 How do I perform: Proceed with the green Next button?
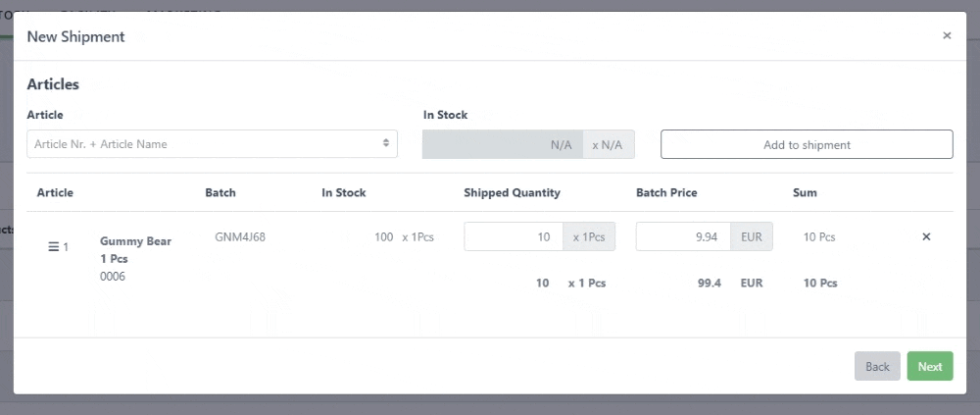pos(929,366)
